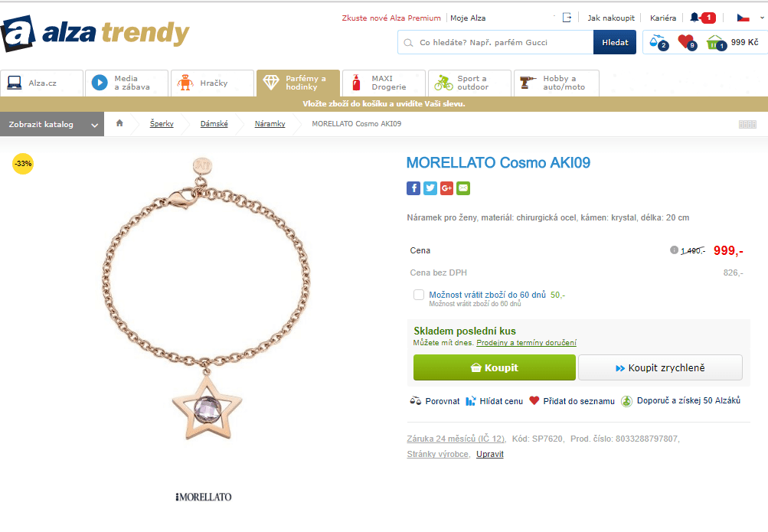The width and height of the screenshot is (768, 532).
Task: Share product on Google Plus
Action: pos(446,188)
